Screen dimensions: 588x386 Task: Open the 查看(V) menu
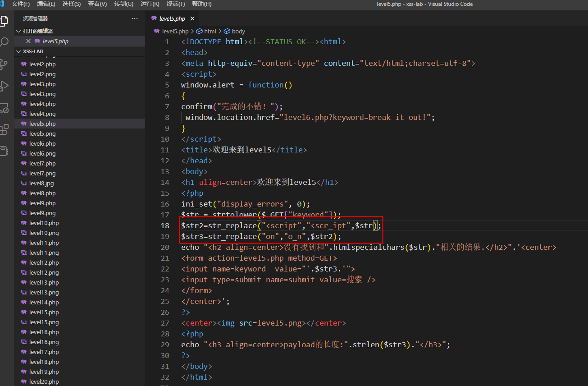coord(97,4)
